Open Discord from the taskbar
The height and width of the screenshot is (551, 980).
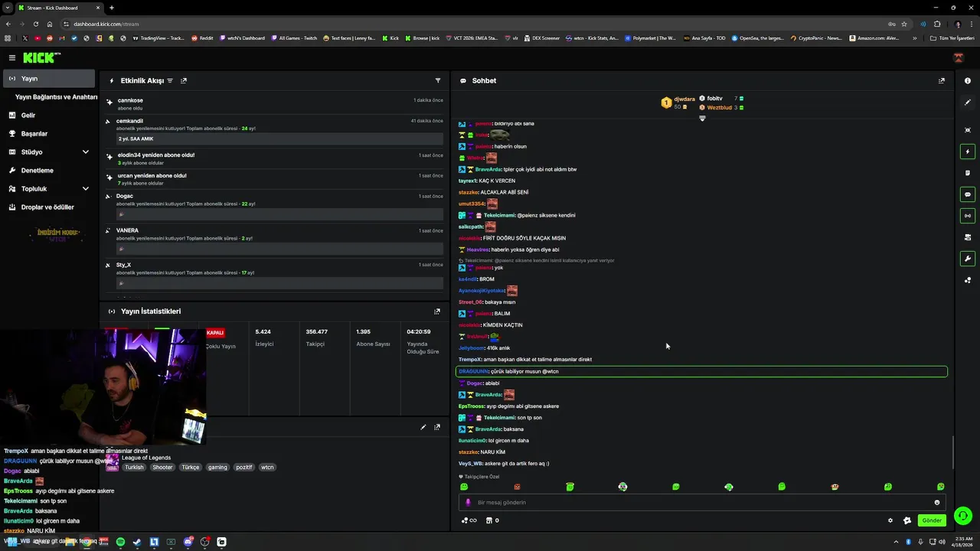[x=188, y=542]
